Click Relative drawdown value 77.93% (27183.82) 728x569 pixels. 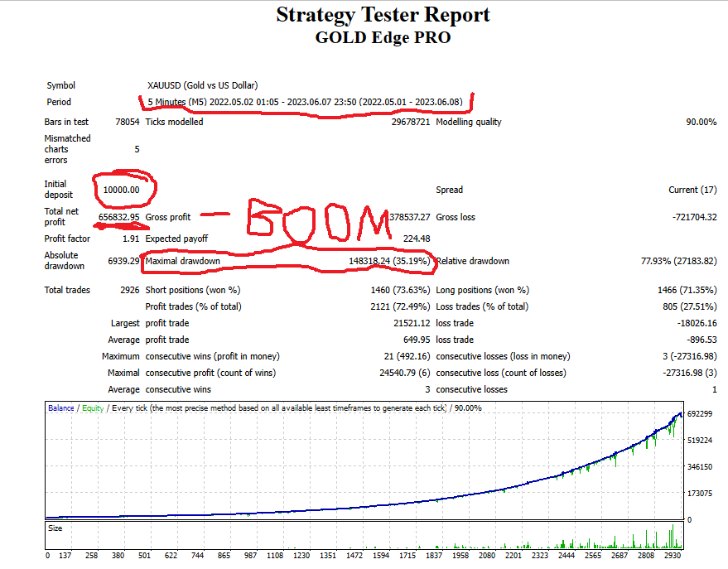[x=679, y=261]
